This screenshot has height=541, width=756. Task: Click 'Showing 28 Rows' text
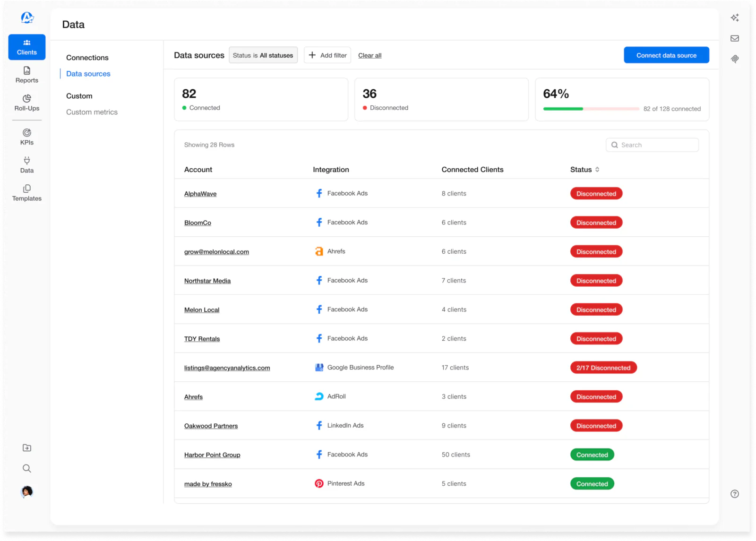coord(209,145)
